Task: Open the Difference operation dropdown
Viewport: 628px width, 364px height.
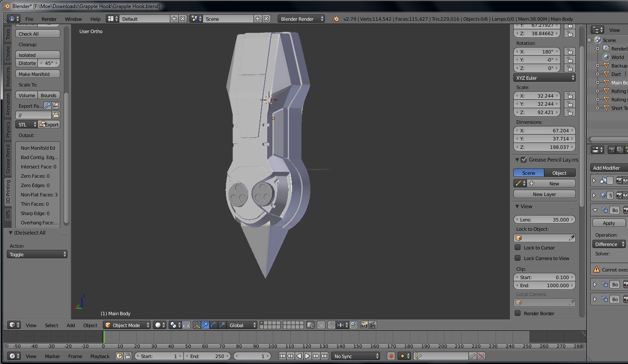Action: 609,244
